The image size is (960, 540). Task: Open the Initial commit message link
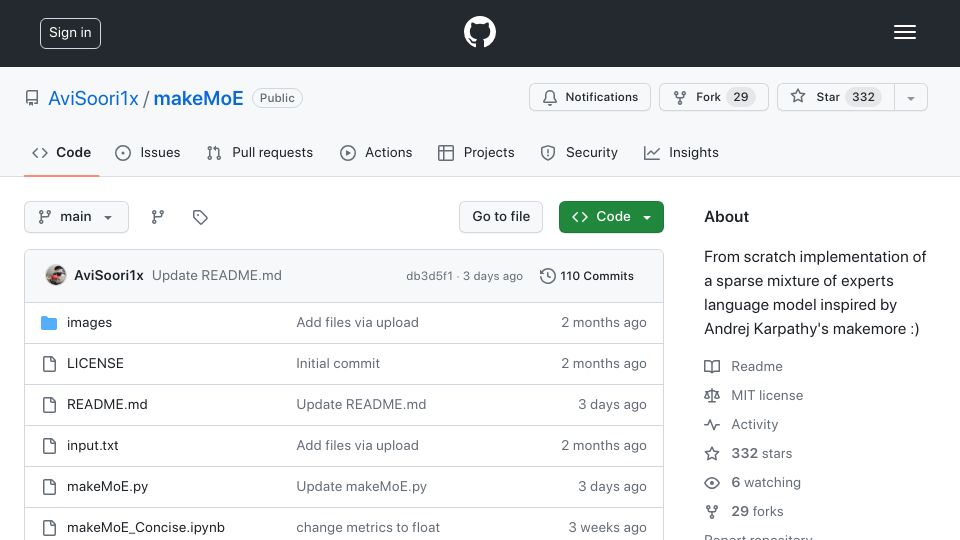click(338, 364)
